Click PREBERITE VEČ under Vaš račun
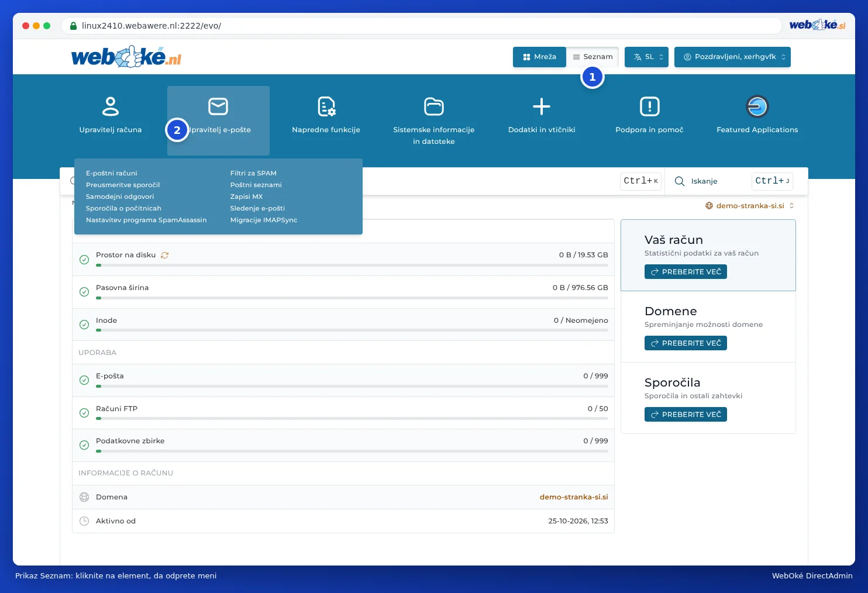 tap(686, 272)
